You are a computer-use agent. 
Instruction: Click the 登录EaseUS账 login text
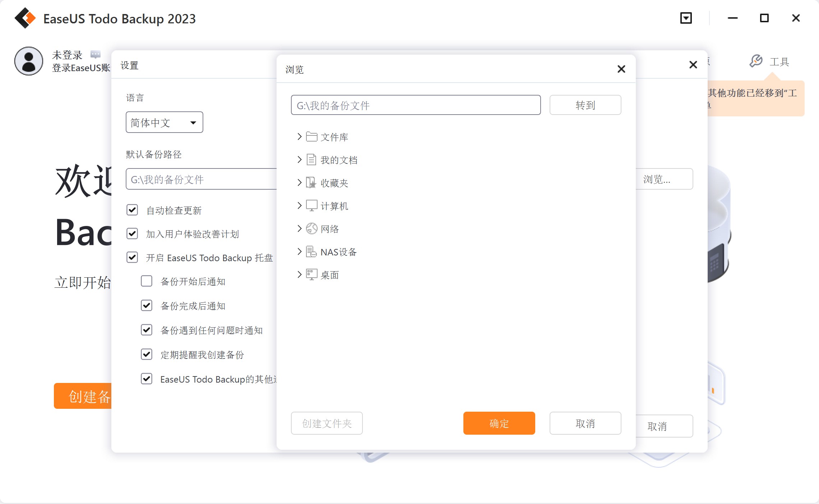(x=81, y=68)
